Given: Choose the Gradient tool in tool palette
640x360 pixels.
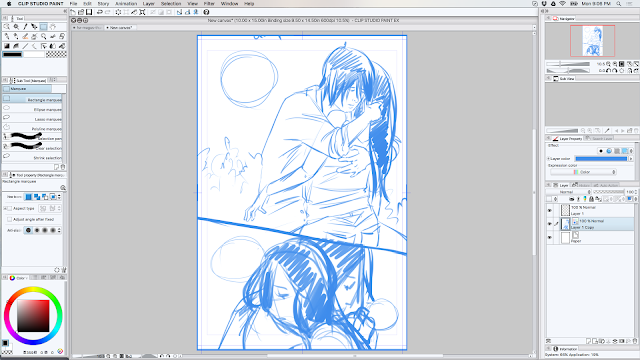Looking at the screenshot, I should (7, 46).
